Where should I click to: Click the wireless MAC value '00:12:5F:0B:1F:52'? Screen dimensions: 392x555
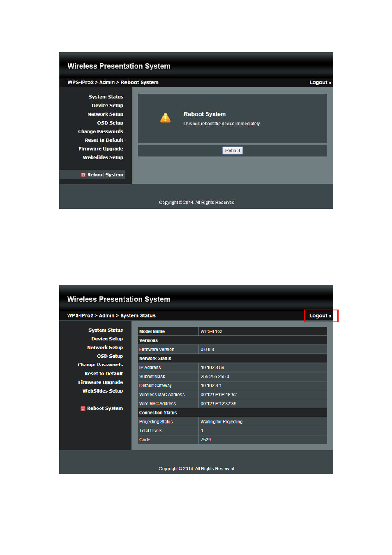(263, 395)
